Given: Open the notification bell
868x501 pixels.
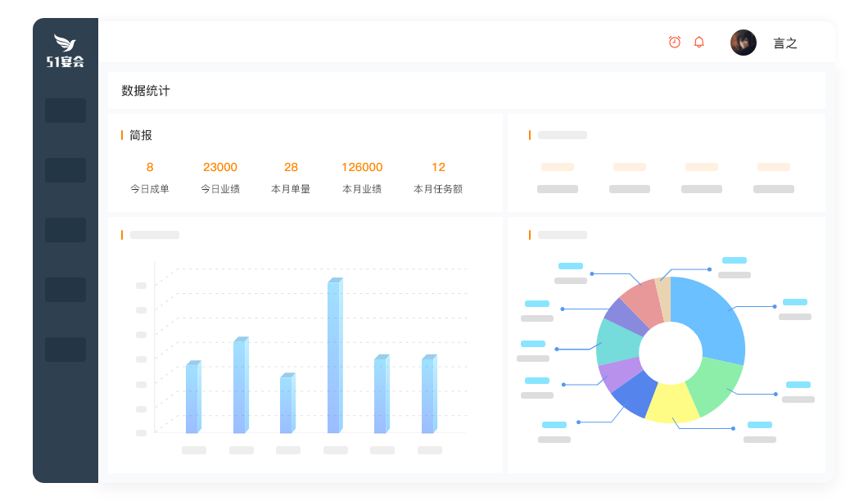Looking at the screenshot, I should pyautogui.click(x=698, y=42).
